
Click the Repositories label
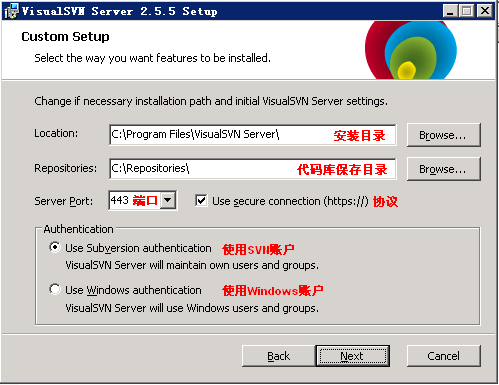coord(66,168)
